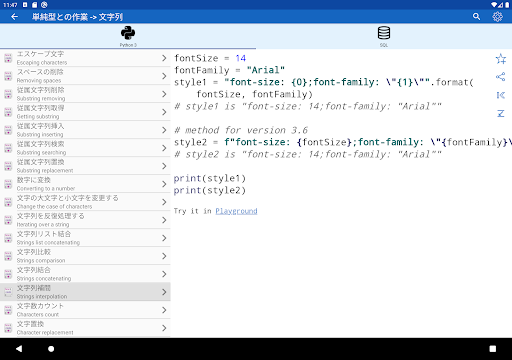512x360 pixels.
Task: Click the Substring removing row icon
Action: point(8,94)
